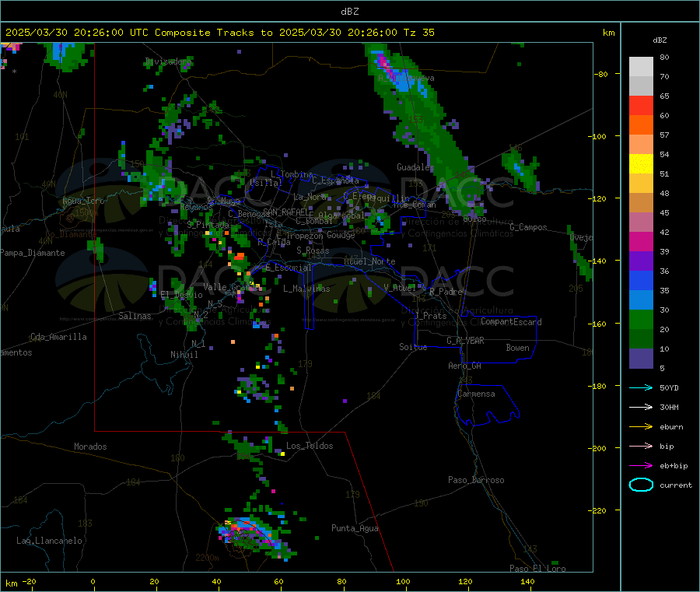The height and width of the screenshot is (592, 700).
Task: Click the cyan 'current' ellipse symbol in legend
Action: pyautogui.click(x=641, y=485)
